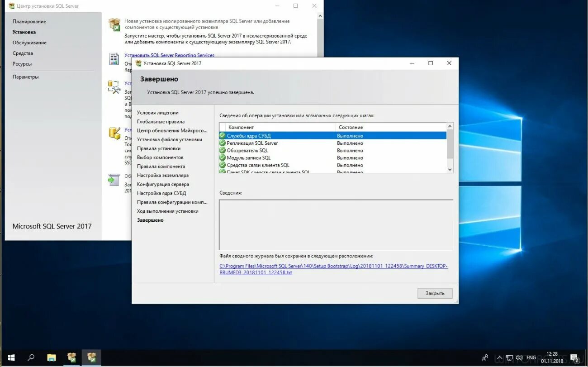Select Средства in Installation Center sidebar
The image size is (588, 367).
pos(23,53)
